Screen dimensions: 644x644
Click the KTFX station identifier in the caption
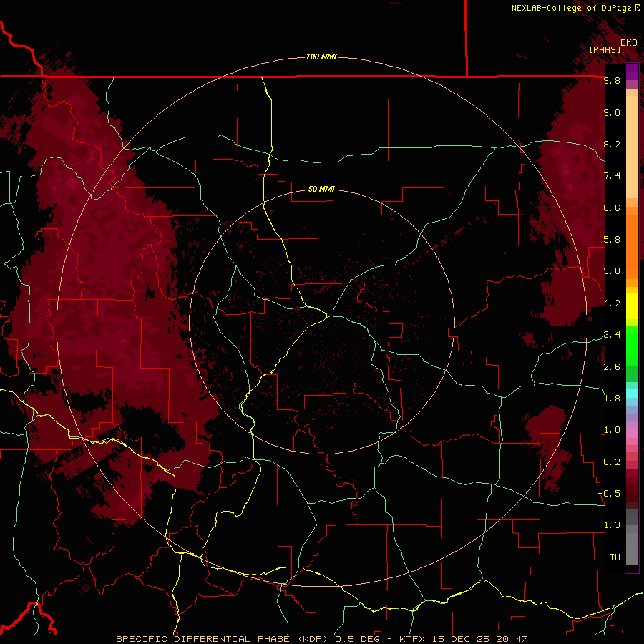point(414,639)
